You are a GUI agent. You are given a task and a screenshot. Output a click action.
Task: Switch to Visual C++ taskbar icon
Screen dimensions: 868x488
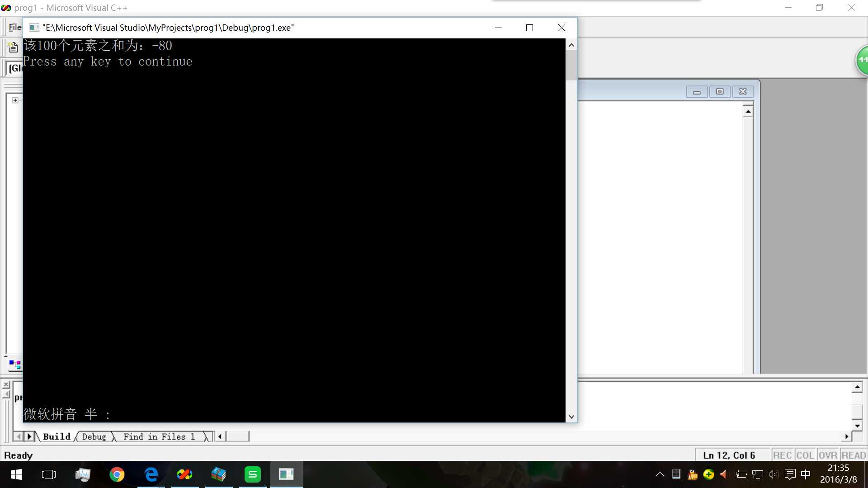point(184,474)
